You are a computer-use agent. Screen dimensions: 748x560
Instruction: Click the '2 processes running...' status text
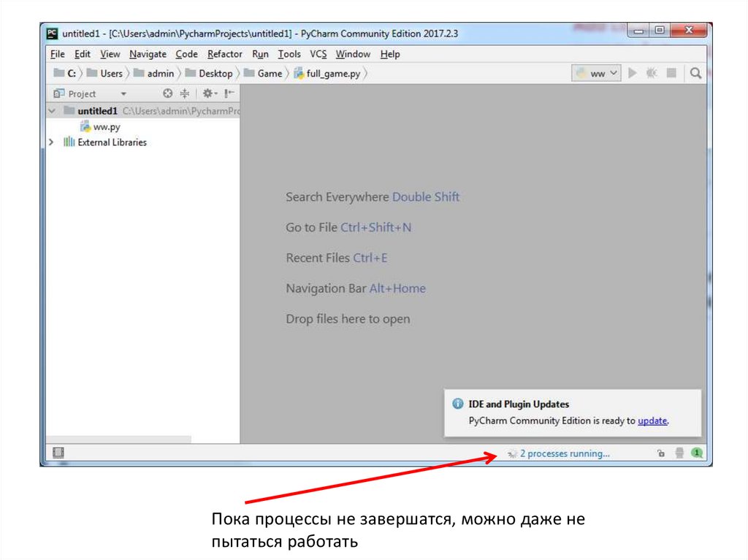564,453
